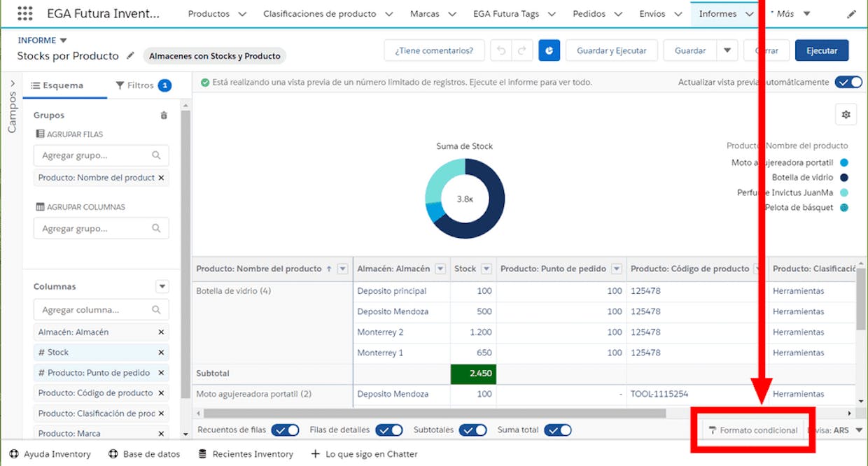Click ¿Tiene comentarios? button
This screenshot has width=868, height=466.
[434, 50]
